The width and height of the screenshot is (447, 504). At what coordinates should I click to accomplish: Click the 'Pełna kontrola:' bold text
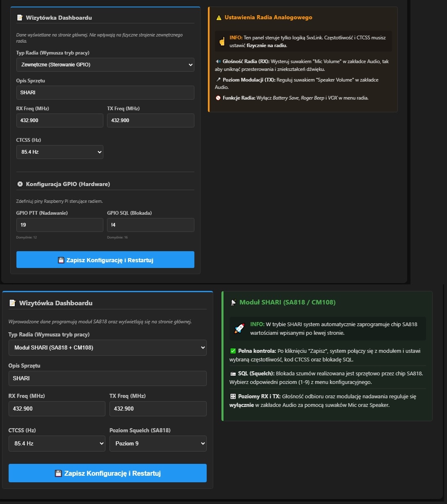[257, 351]
